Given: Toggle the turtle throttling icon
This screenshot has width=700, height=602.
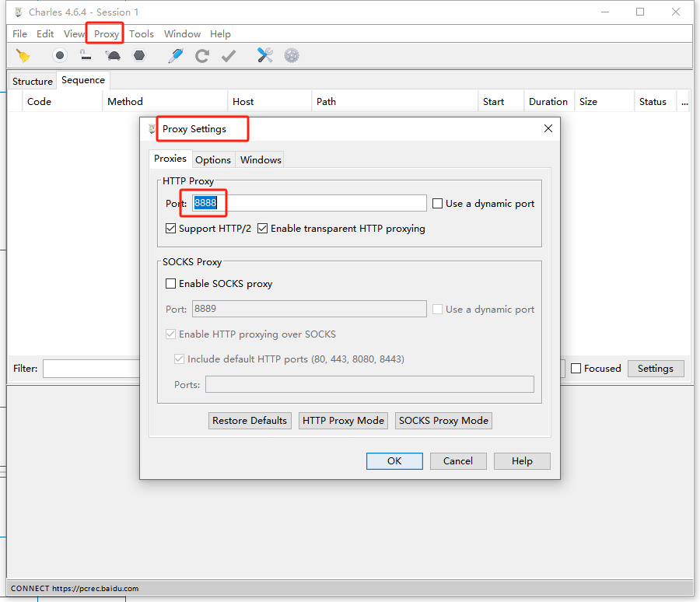Looking at the screenshot, I should point(113,55).
